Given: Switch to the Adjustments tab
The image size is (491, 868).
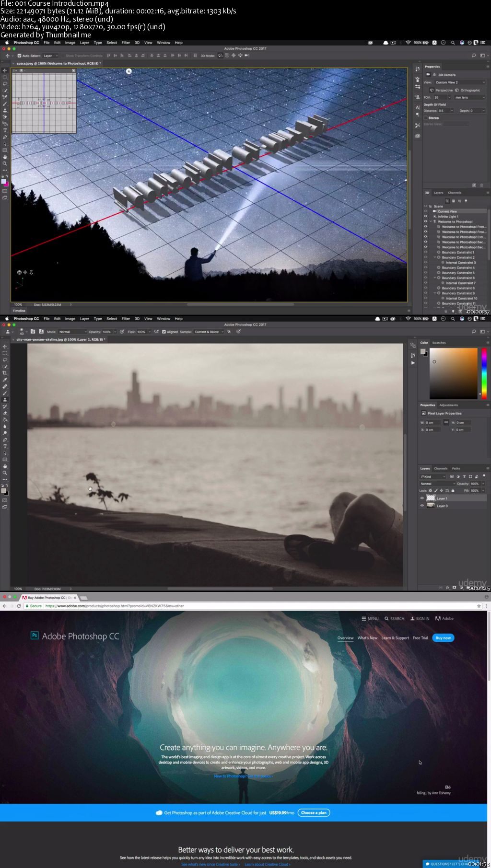Looking at the screenshot, I should [448, 405].
